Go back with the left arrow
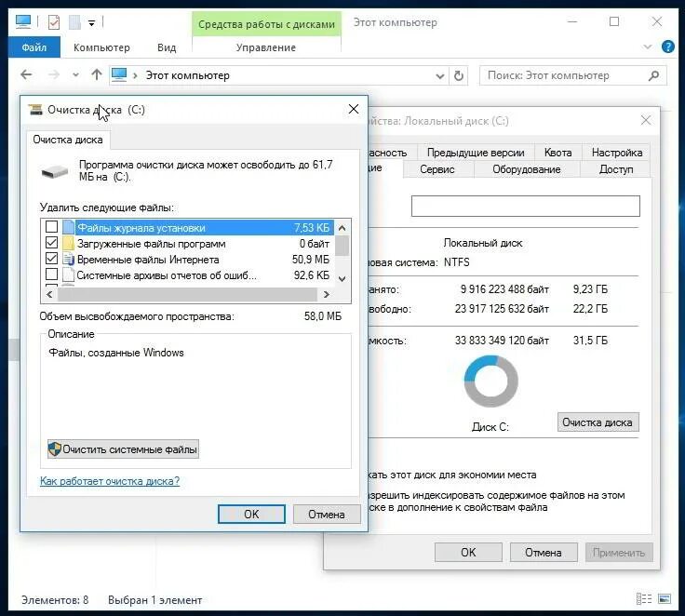The height and width of the screenshot is (616, 685). click(26, 74)
